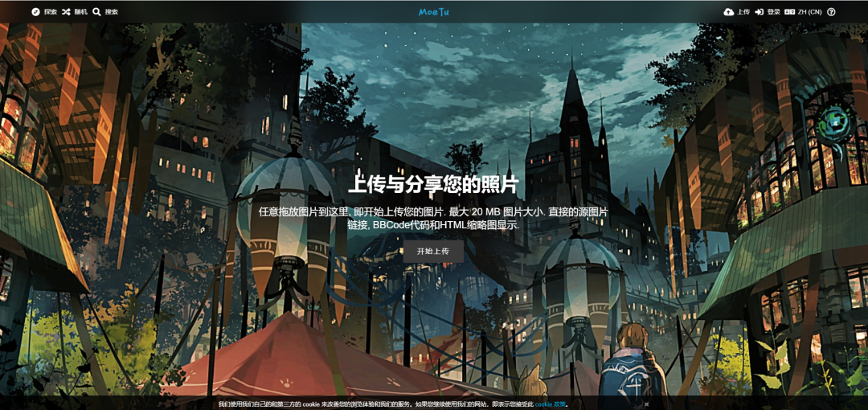Screen dimensions: 868x410
Task: Open the ZH (CN) language selector
Action: (x=803, y=11)
